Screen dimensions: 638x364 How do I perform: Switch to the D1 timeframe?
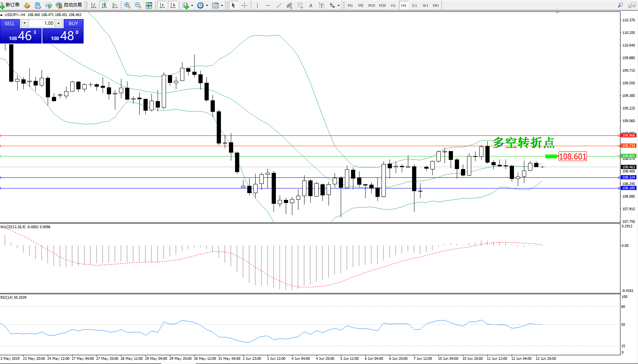pyautogui.click(x=414, y=5)
